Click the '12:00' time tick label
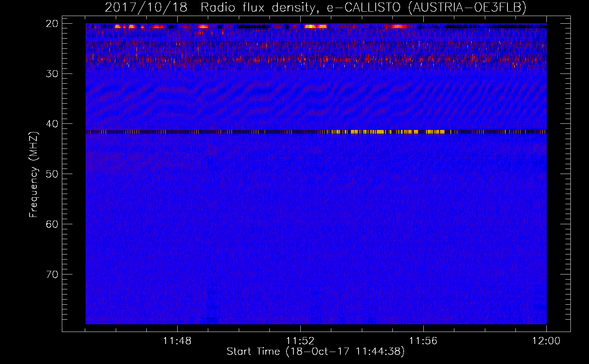 click(546, 341)
